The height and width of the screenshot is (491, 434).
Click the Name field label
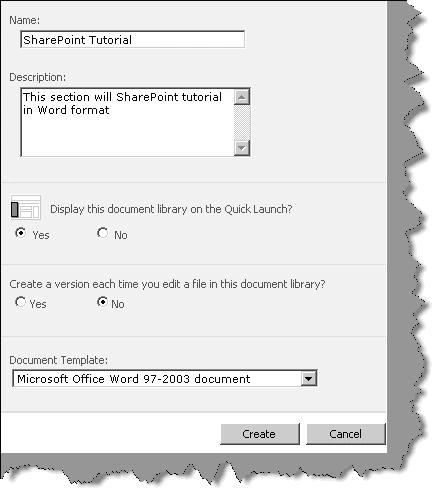[25, 20]
